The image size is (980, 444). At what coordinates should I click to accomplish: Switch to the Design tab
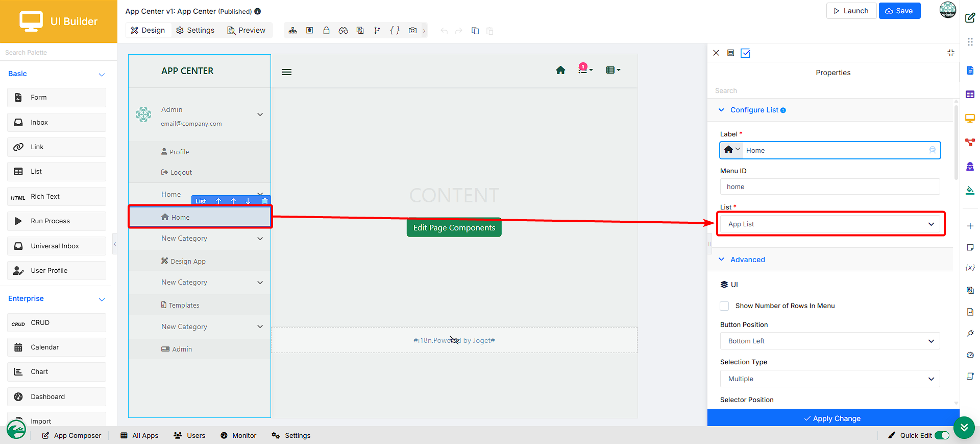[x=148, y=30]
